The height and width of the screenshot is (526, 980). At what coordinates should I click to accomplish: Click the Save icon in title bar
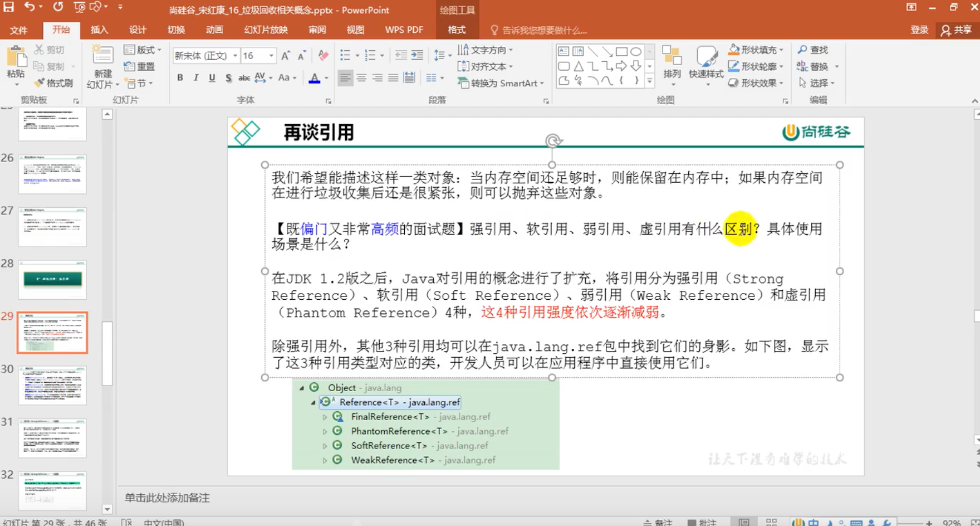(x=9, y=7)
